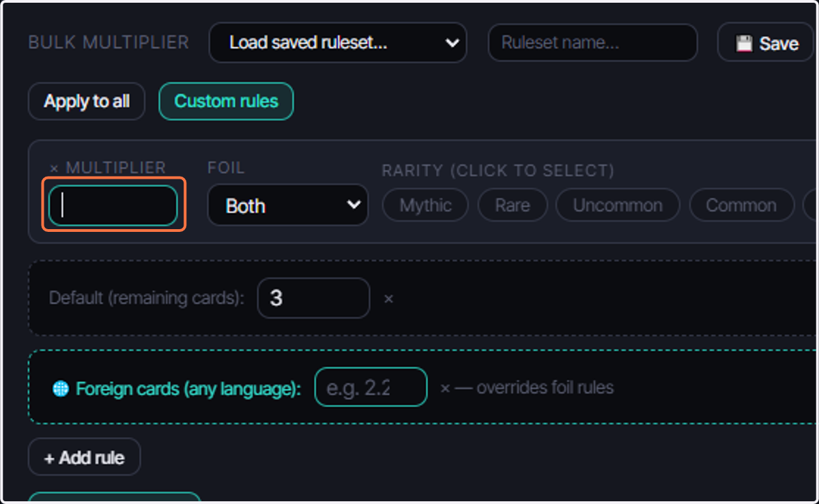Click the + Add rule button
The width and height of the screenshot is (819, 504).
point(84,457)
